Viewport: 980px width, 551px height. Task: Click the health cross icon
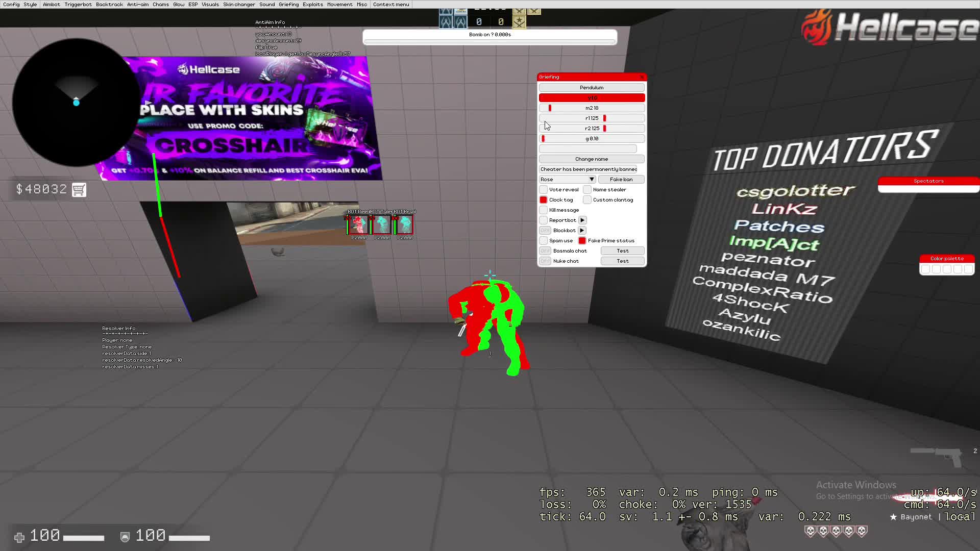19,537
